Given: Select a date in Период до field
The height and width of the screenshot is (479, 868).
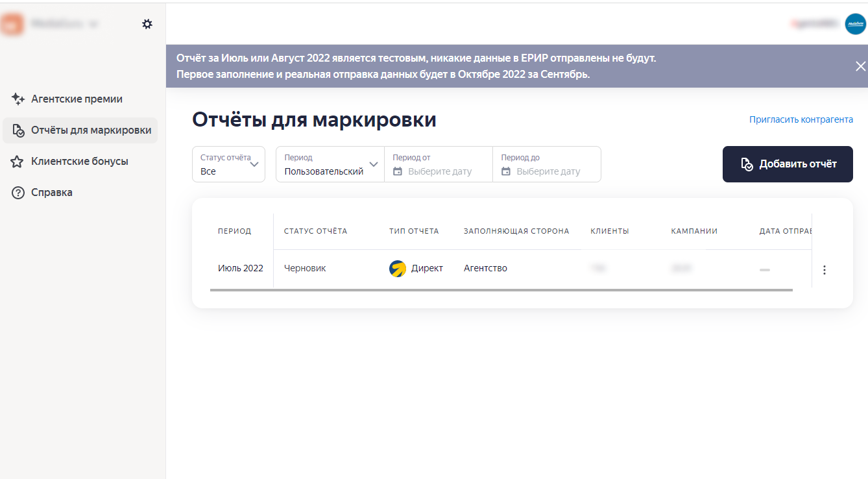Looking at the screenshot, I should pyautogui.click(x=547, y=171).
